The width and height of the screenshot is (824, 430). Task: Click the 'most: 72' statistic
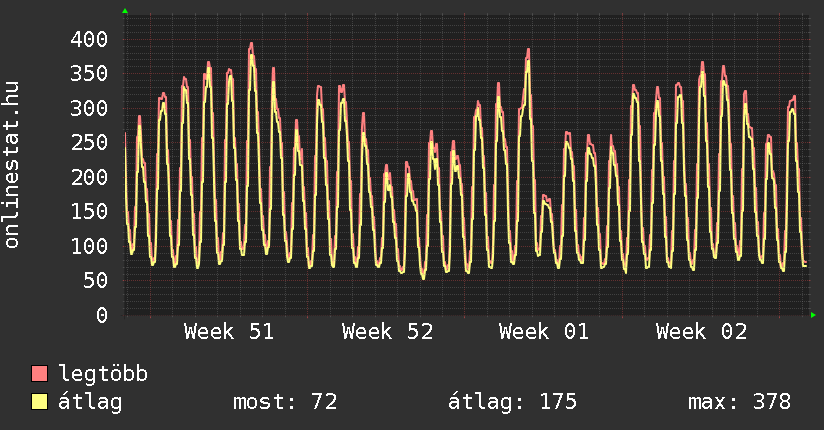285,402
